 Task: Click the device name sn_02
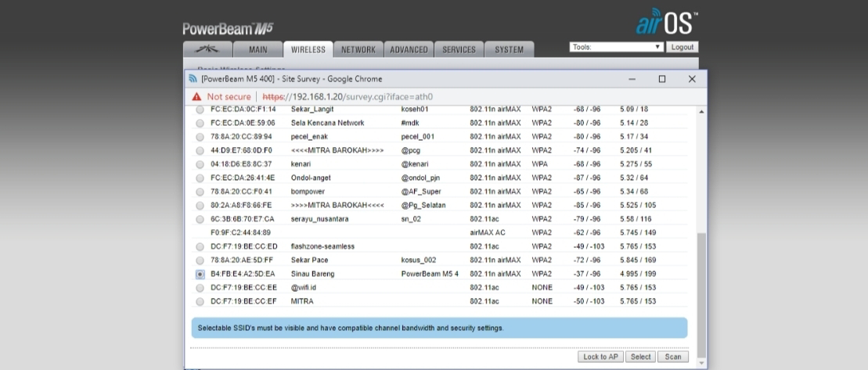(x=410, y=219)
